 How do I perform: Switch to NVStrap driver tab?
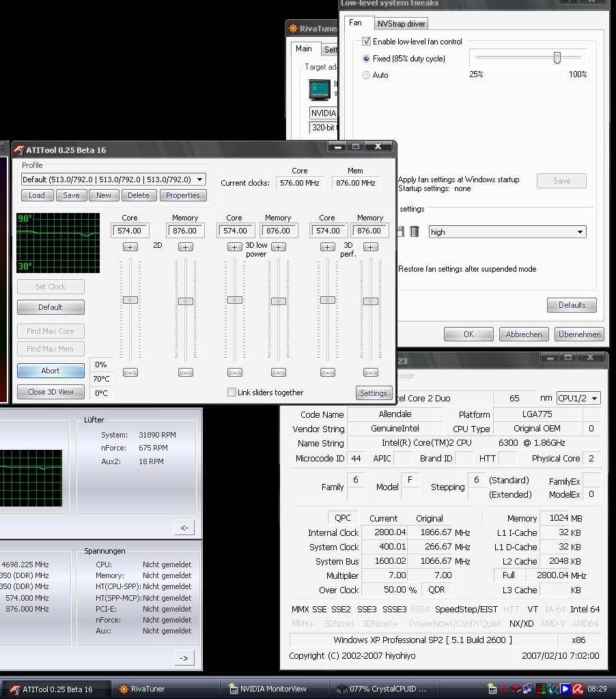pos(401,24)
